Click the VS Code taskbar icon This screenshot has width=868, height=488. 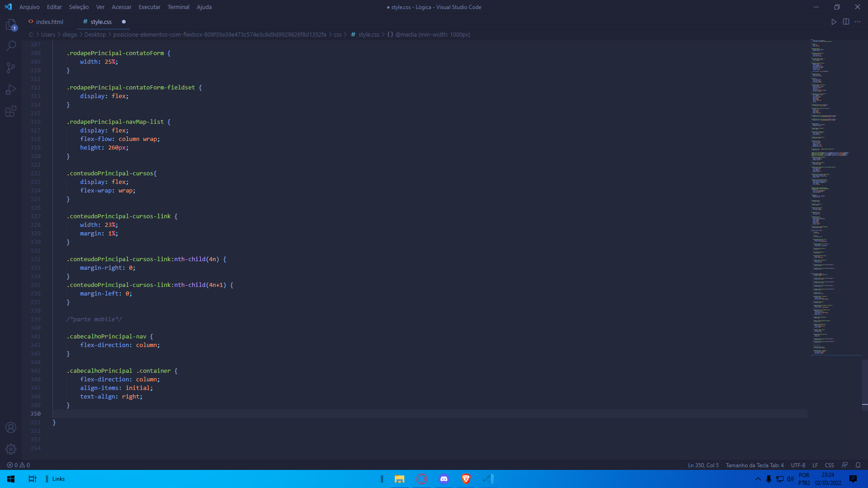click(x=488, y=479)
